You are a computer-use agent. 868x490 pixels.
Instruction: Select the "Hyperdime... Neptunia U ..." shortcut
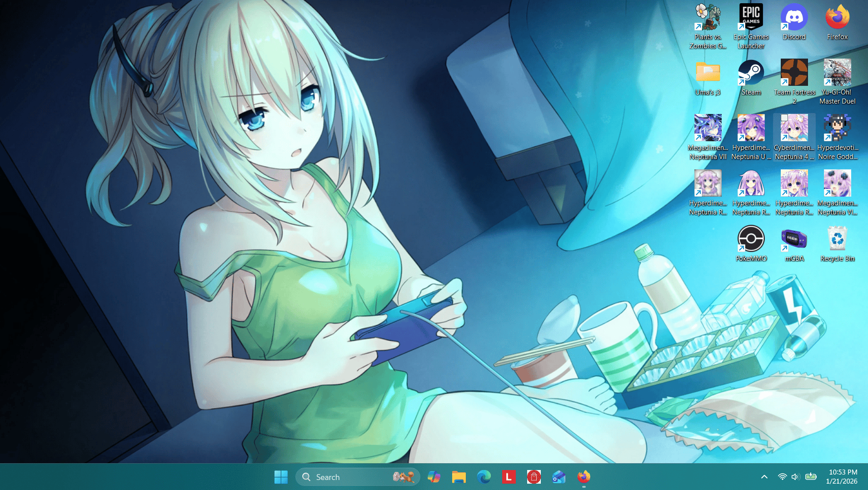751,137
